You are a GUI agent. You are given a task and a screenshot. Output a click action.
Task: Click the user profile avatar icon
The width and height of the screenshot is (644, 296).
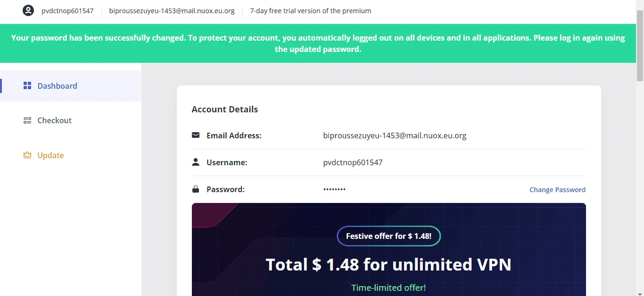click(28, 10)
